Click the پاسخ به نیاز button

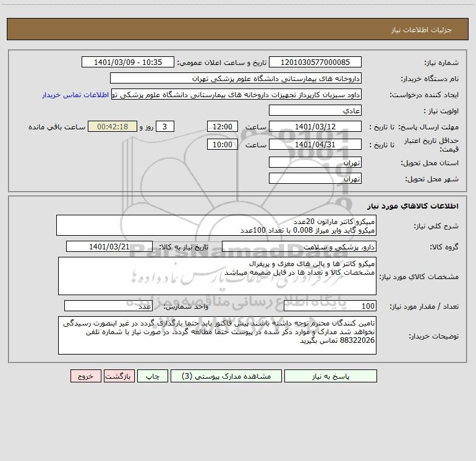tap(331, 376)
